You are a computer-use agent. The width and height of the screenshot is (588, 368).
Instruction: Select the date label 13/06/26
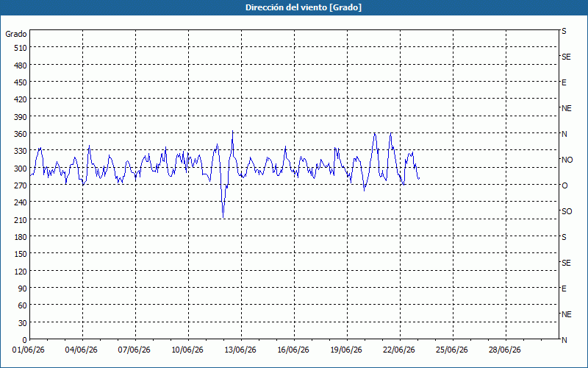tap(240, 350)
